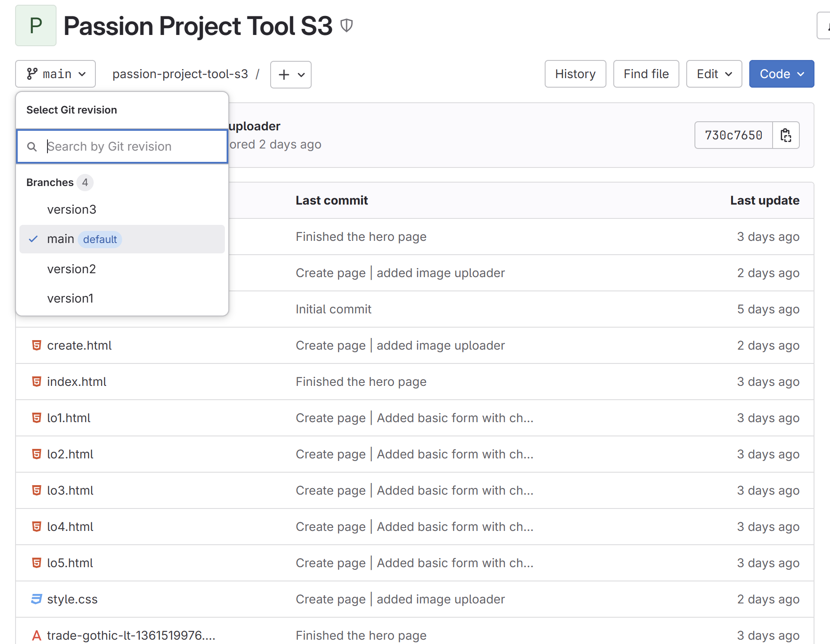Click the HTML icon beside create.html
The height and width of the screenshot is (644, 830).
(x=37, y=345)
